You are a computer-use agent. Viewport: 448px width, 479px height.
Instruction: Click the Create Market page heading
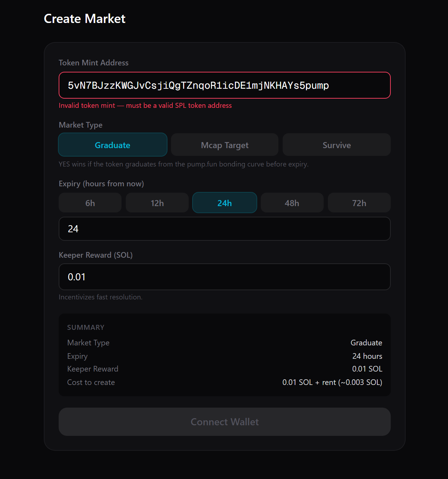pos(84,19)
